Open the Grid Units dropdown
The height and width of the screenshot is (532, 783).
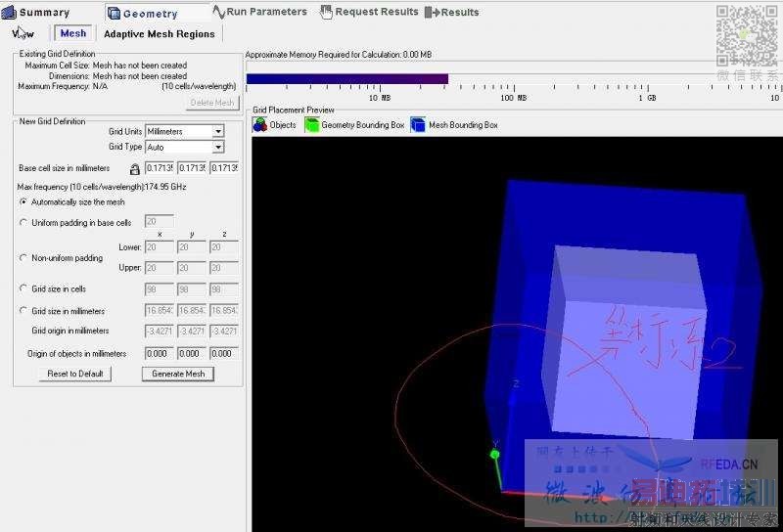[x=218, y=131]
